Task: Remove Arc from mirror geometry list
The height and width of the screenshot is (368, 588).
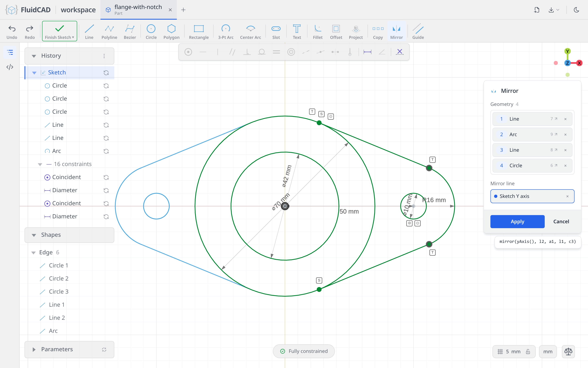Action: pos(565,135)
